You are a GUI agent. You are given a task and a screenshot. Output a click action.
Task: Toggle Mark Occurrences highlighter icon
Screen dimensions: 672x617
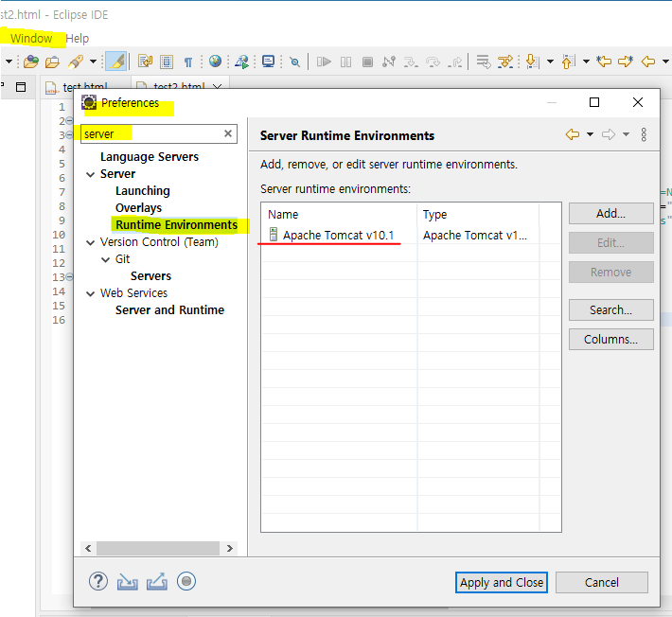(x=116, y=62)
